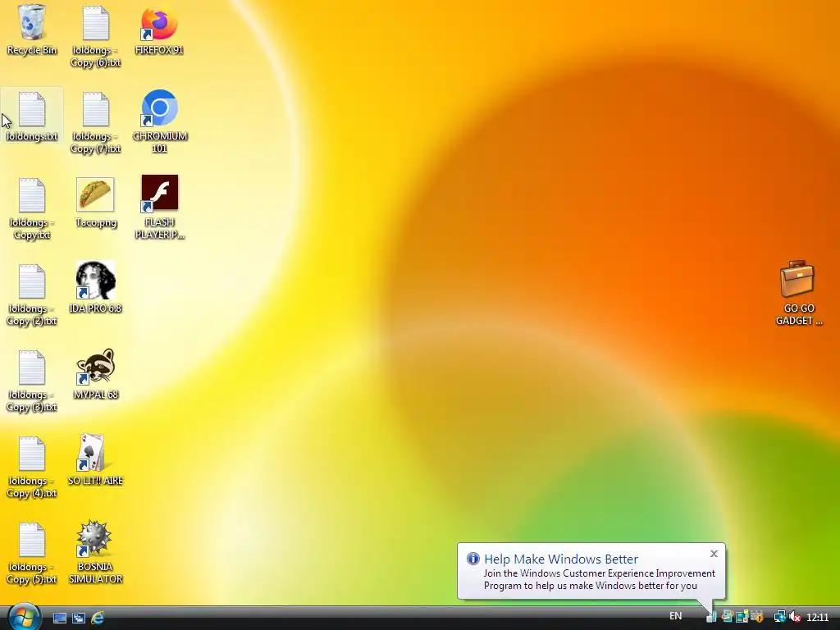This screenshot has height=630, width=840.
Task: Select loldongs - Copy (2).txt file
Action: tap(32, 294)
